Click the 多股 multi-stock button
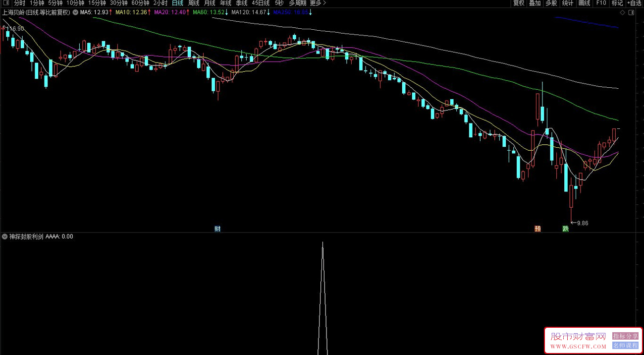The height and width of the screenshot is (355, 644). 551,3
